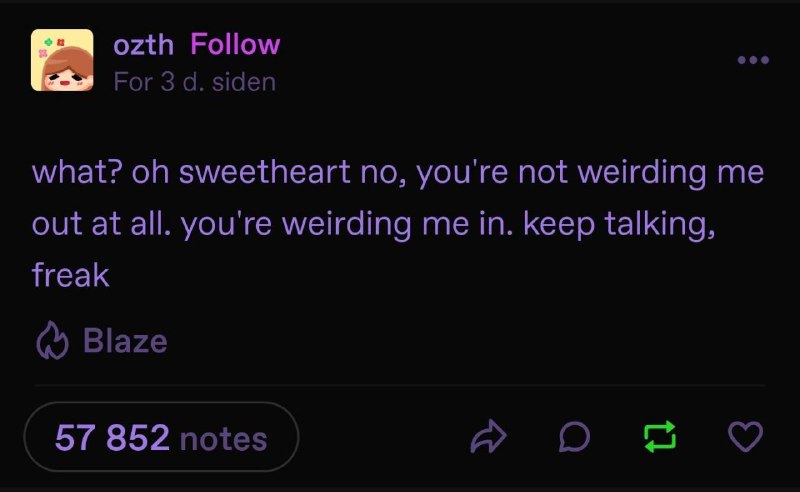Screen dimensions: 800x492
Task: Open the 57 852 notes panel
Action: (161, 437)
